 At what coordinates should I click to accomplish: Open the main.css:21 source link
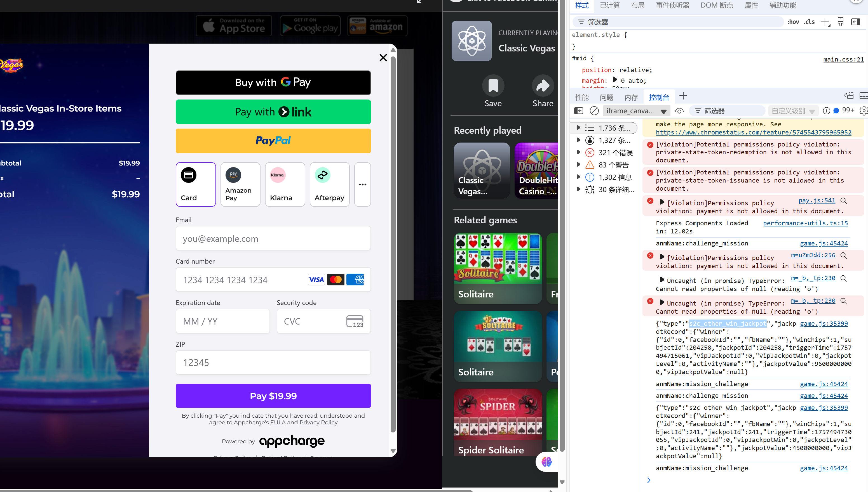[x=843, y=60]
